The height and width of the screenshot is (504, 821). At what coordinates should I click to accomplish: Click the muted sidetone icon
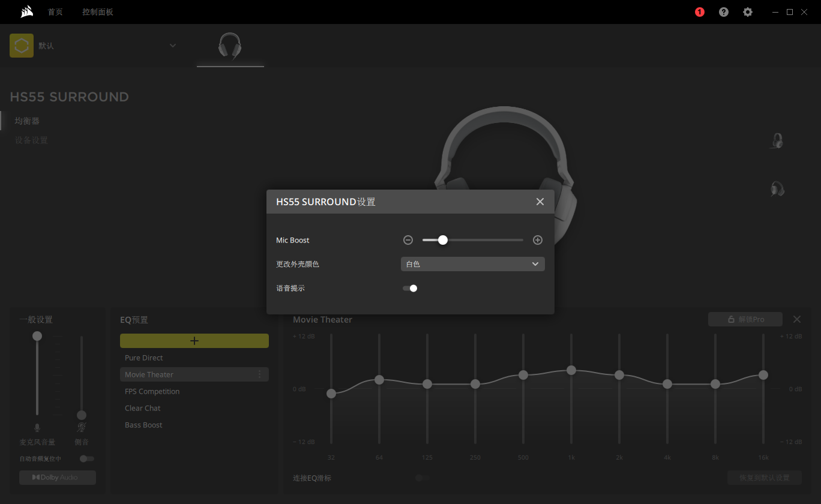point(82,428)
